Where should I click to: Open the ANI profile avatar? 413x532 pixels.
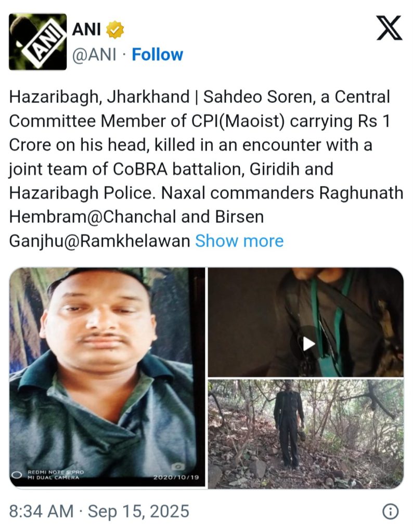(x=37, y=42)
